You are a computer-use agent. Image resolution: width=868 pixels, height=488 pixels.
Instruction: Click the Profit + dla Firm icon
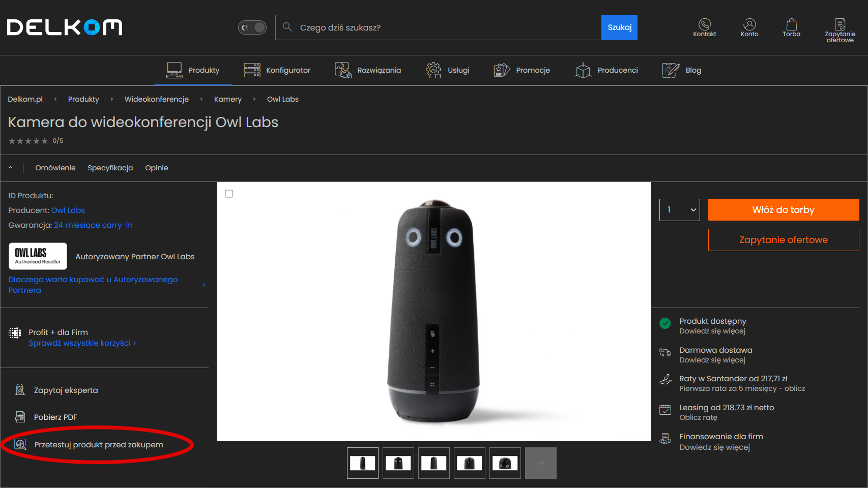[15, 333]
